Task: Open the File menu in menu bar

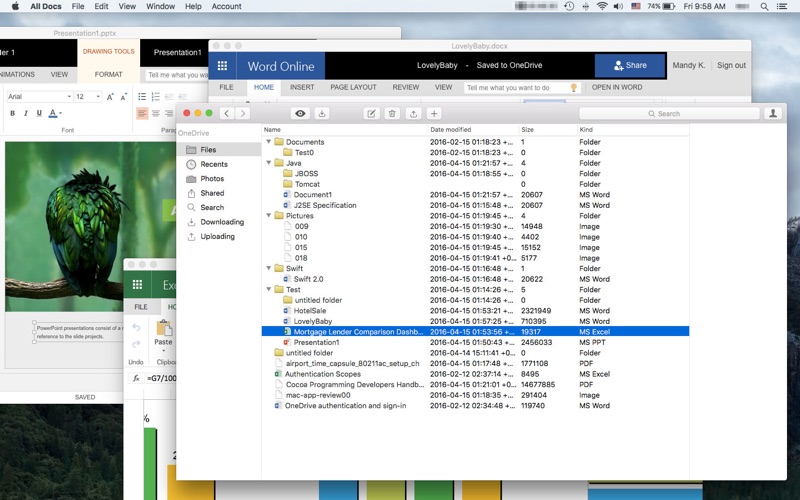Action: (x=78, y=6)
